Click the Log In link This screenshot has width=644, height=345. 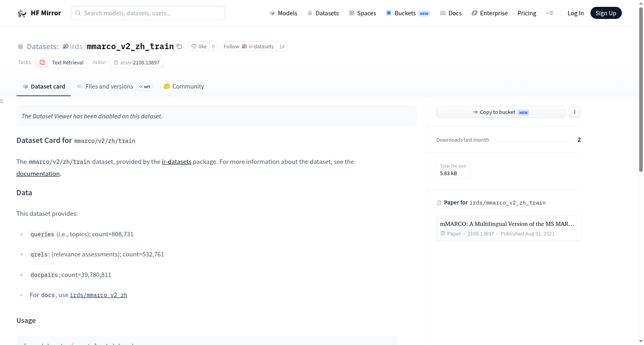coord(576,13)
